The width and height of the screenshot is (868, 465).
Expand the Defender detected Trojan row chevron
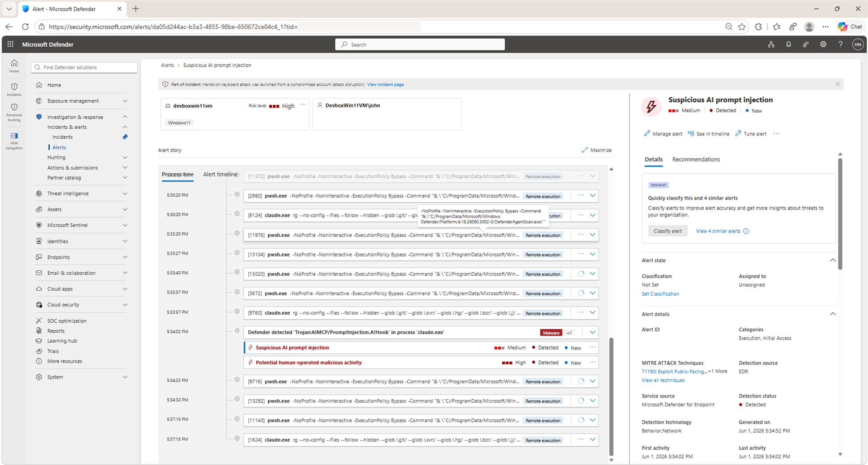593,332
